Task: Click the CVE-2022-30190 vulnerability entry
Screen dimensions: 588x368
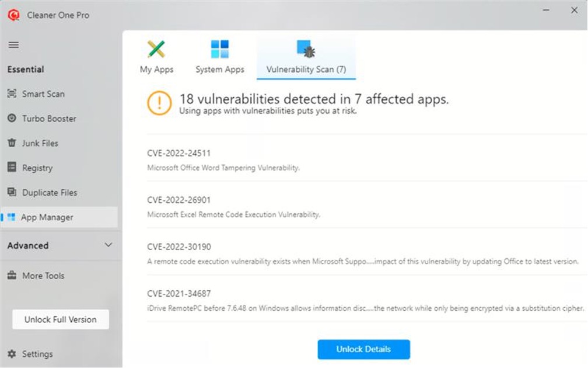Action: click(x=179, y=247)
